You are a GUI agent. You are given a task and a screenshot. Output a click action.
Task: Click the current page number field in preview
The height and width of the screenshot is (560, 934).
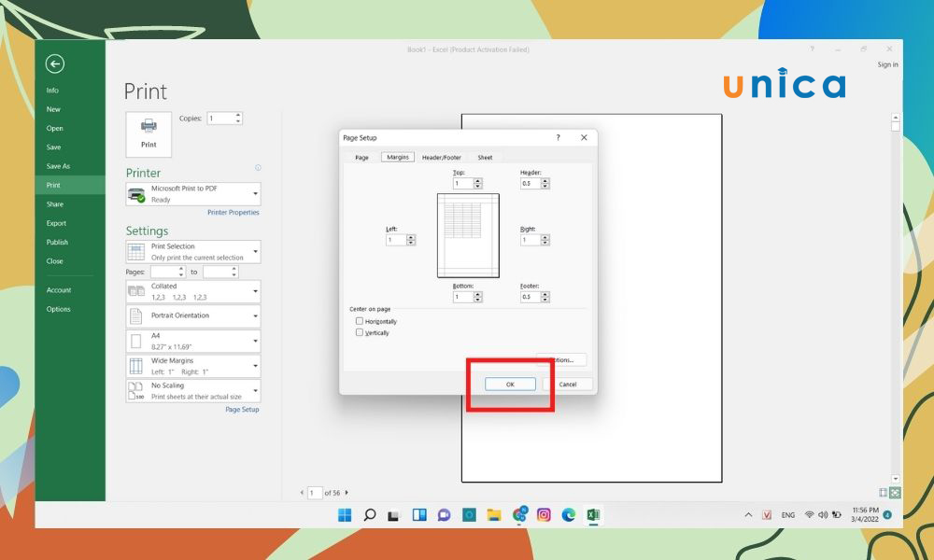(x=315, y=493)
